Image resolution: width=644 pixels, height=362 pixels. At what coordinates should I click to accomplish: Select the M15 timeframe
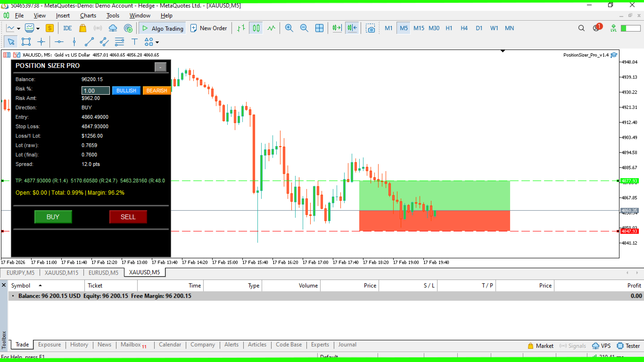tap(419, 28)
